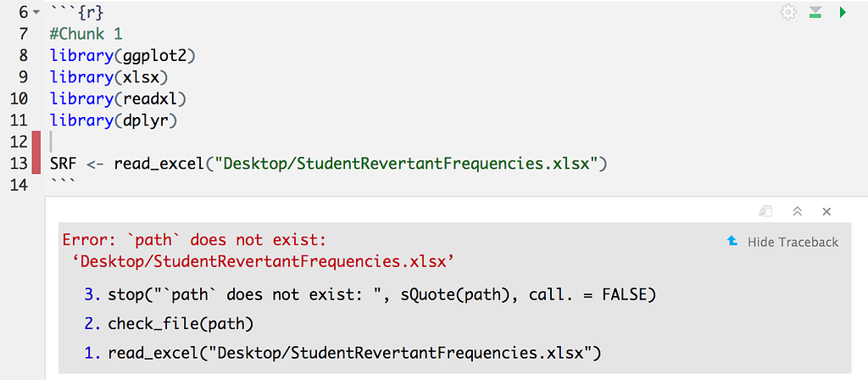
Task: Click line number 13 in the gutter
Action: coord(19,164)
